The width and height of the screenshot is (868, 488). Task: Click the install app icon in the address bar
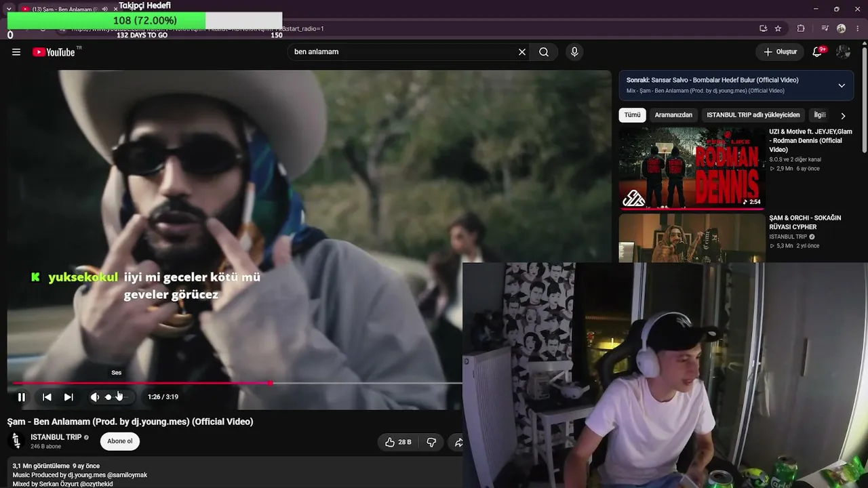(x=764, y=28)
